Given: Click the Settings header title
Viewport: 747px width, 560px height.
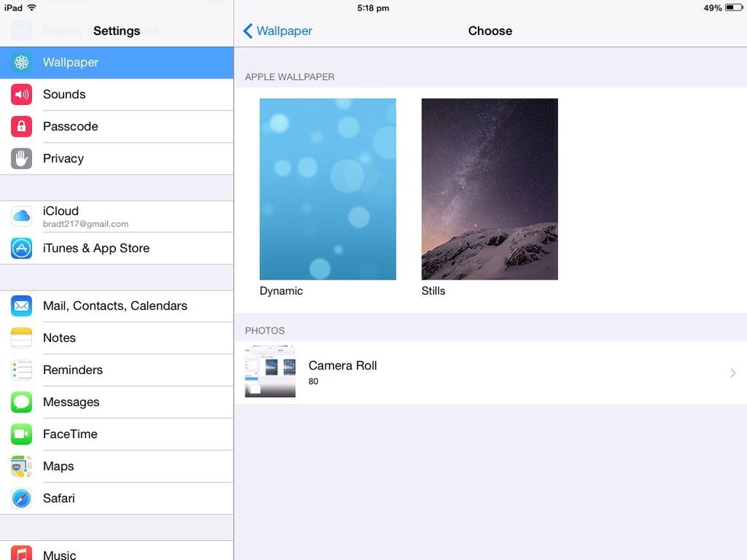Looking at the screenshot, I should 117,31.
